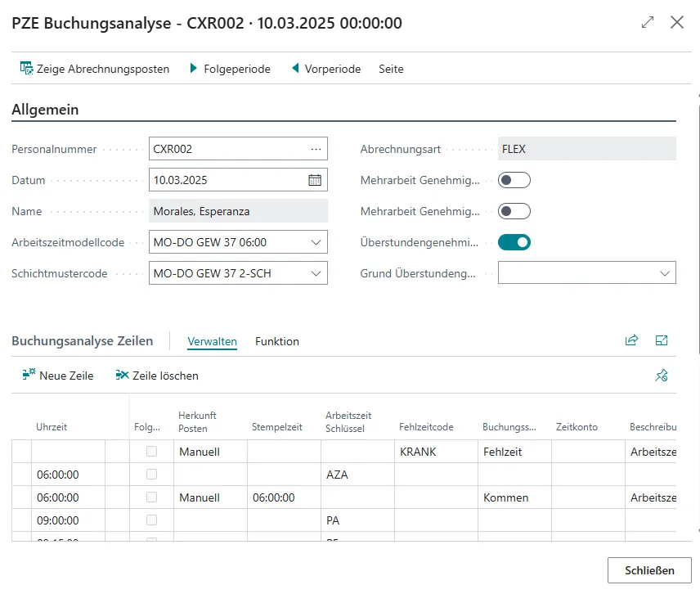Expand dialog with the diagonal arrows icon
700x603 pixels.
[648, 23]
